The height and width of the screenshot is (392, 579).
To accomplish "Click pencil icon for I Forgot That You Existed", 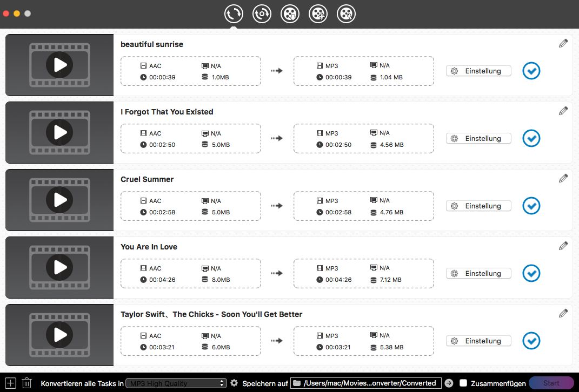I will tap(563, 111).
